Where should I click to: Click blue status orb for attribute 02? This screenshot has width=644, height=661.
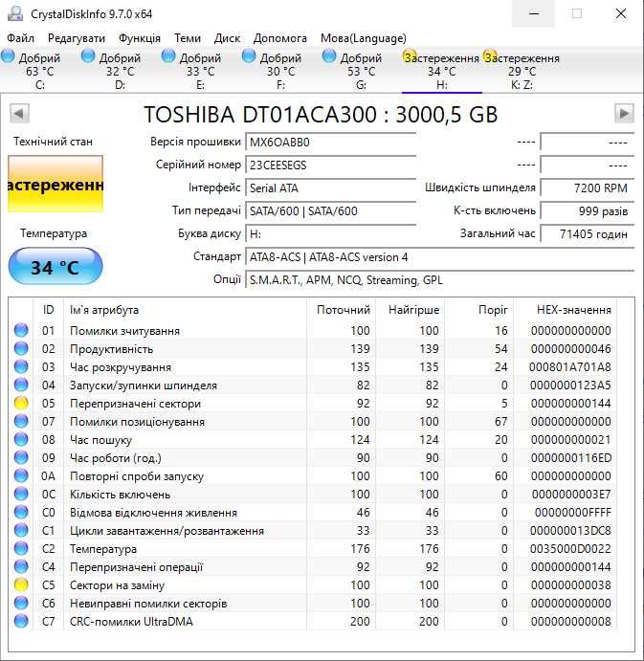[21, 348]
